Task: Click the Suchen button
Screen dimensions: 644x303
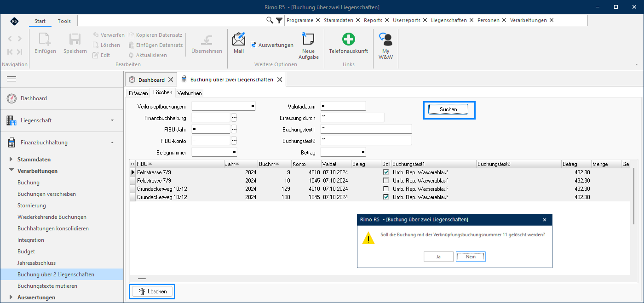Action: pyautogui.click(x=448, y=109)
